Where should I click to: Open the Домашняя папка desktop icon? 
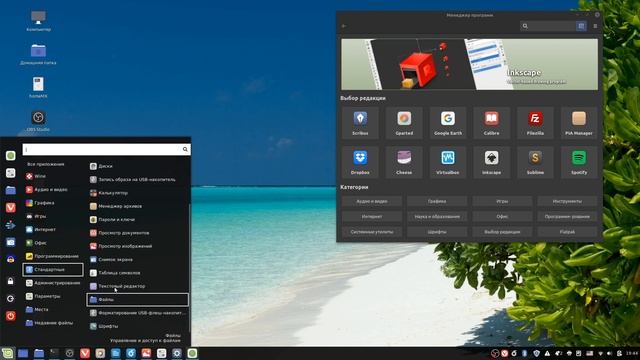point(38,55)
